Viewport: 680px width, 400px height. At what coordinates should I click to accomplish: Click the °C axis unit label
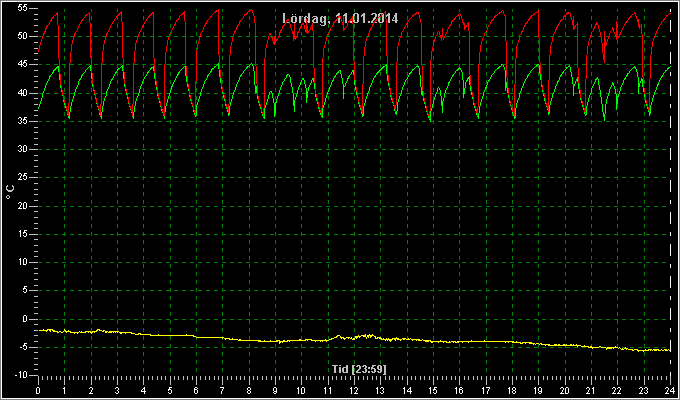coord(10,192)
